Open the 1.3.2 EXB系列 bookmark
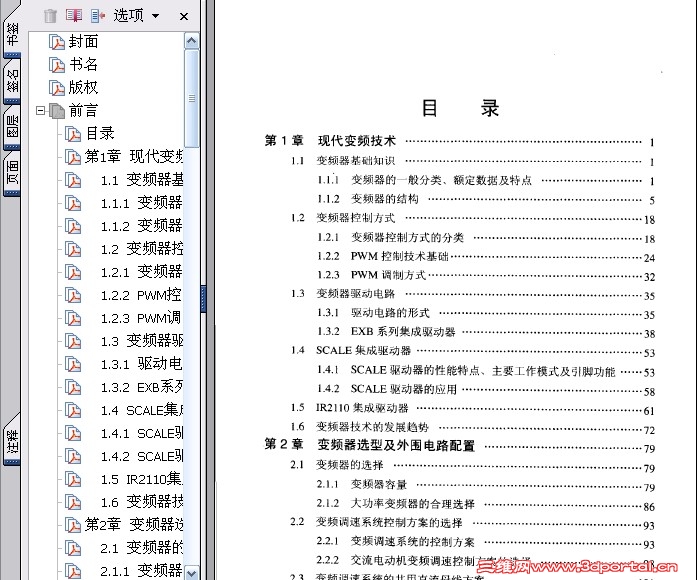Screen dimensions: 697x580 tap(142, 387)
